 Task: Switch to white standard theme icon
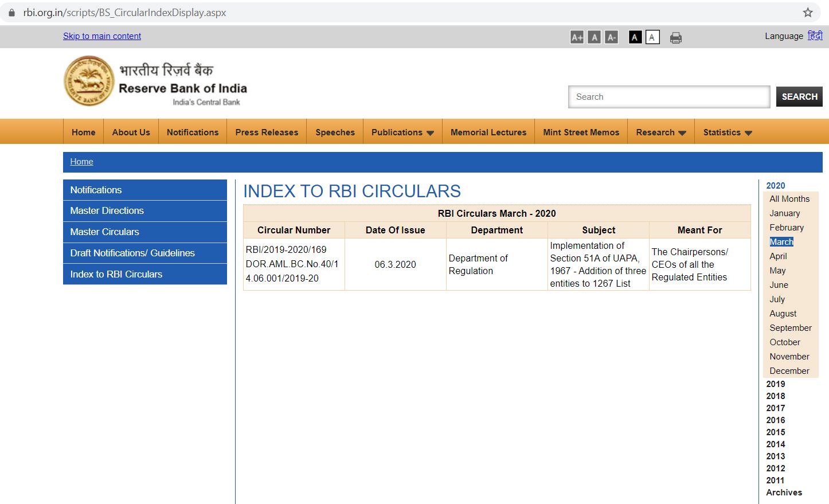tap(652, 37)
